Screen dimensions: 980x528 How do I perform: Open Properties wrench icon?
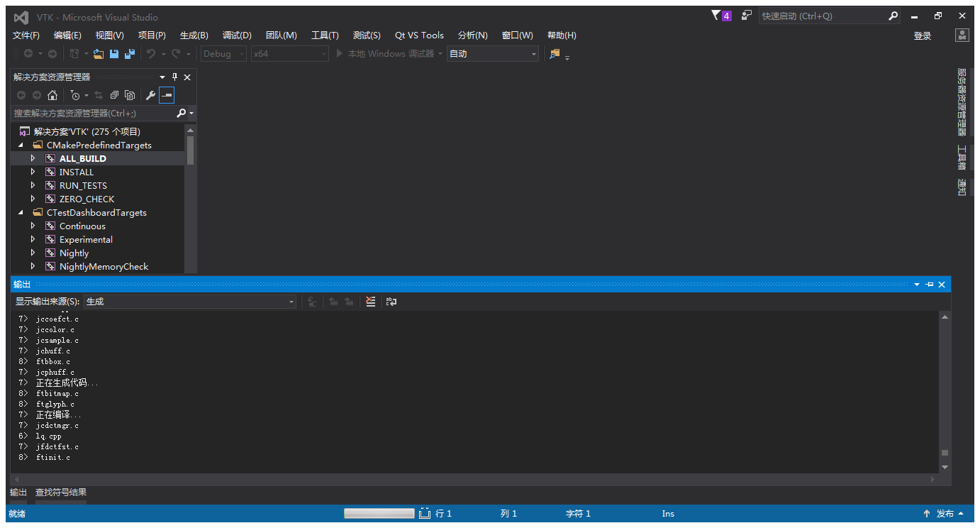coord(150,95)
